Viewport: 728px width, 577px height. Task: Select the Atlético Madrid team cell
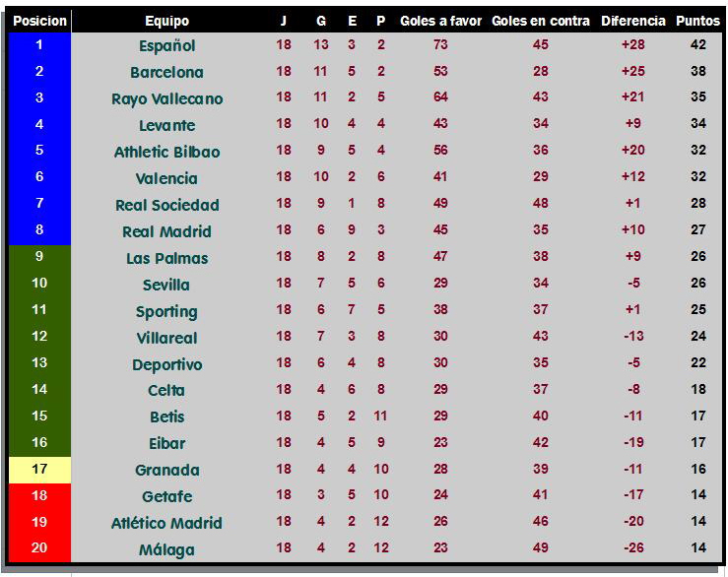[166, 523]
